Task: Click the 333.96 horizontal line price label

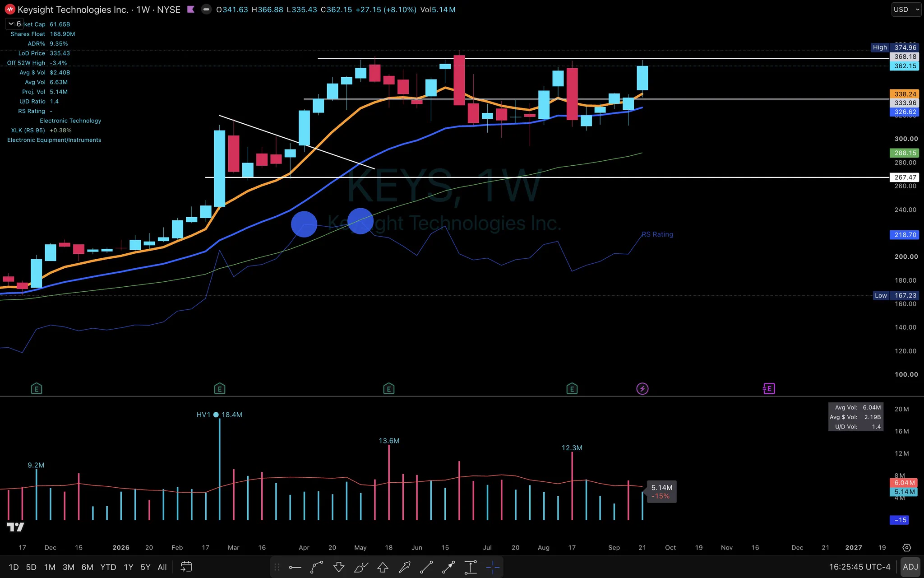Action: point(905,103)
